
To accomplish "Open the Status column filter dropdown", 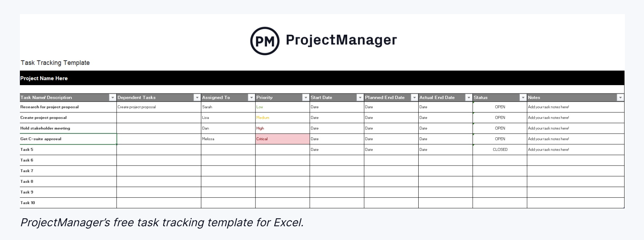I will (x=523, y=97).
